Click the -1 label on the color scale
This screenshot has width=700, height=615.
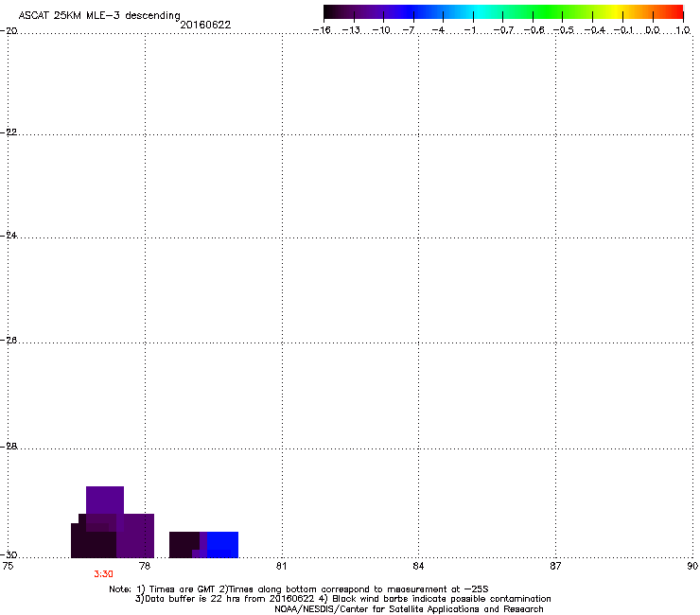pyautogui.click(x=470, y=30)
